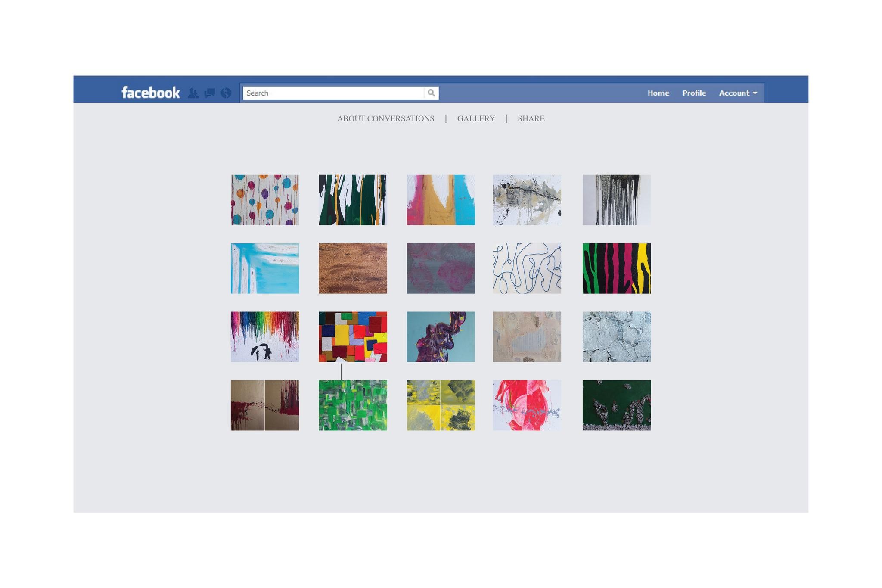Open the beige textured collage painting
This screenshot has height=588, width=882.
click(x=527, y=337)
